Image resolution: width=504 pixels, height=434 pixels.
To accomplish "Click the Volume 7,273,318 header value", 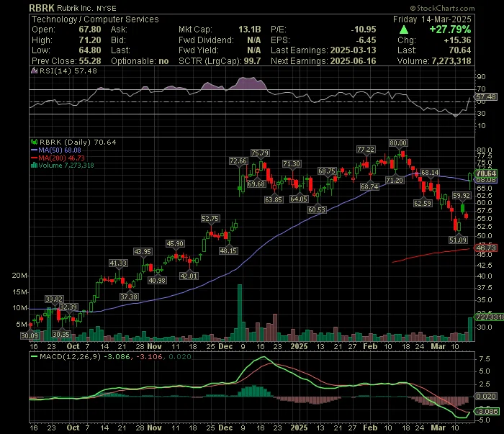I will tap(452, 61).
